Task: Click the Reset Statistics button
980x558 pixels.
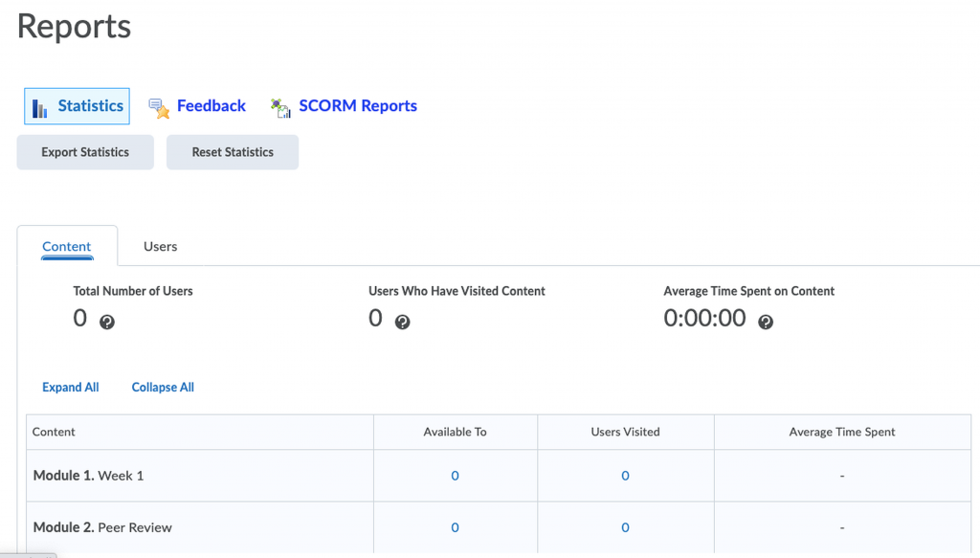Action: pyautogui.click(x=233, y=152)
